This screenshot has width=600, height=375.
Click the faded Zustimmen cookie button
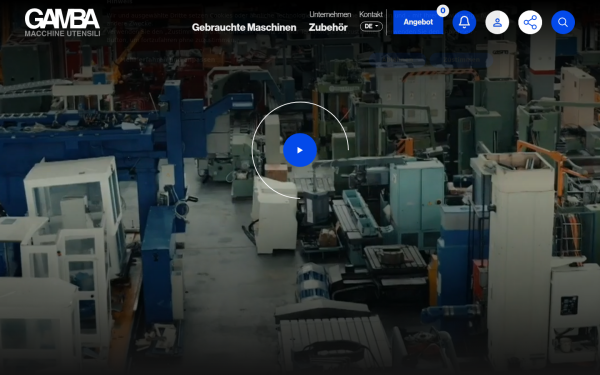pyautogui.click(x=461, y=60)
